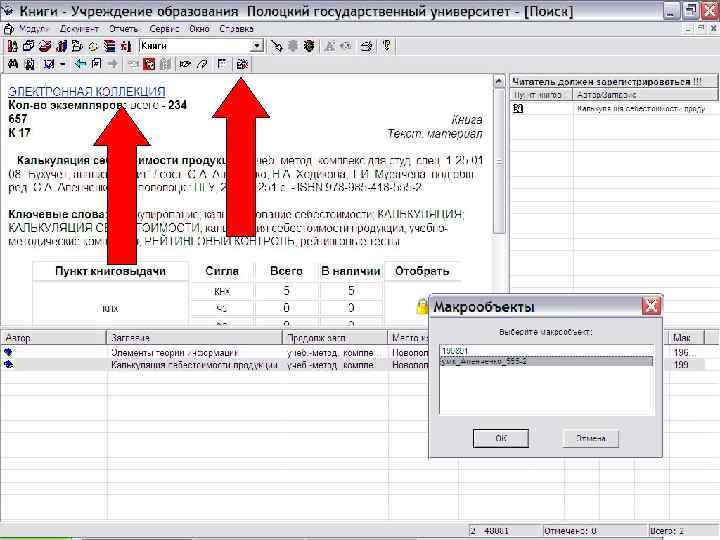Click the red figures icon left of Книги combo
This screenshot has width=720, height=540.
click(125, 46)
